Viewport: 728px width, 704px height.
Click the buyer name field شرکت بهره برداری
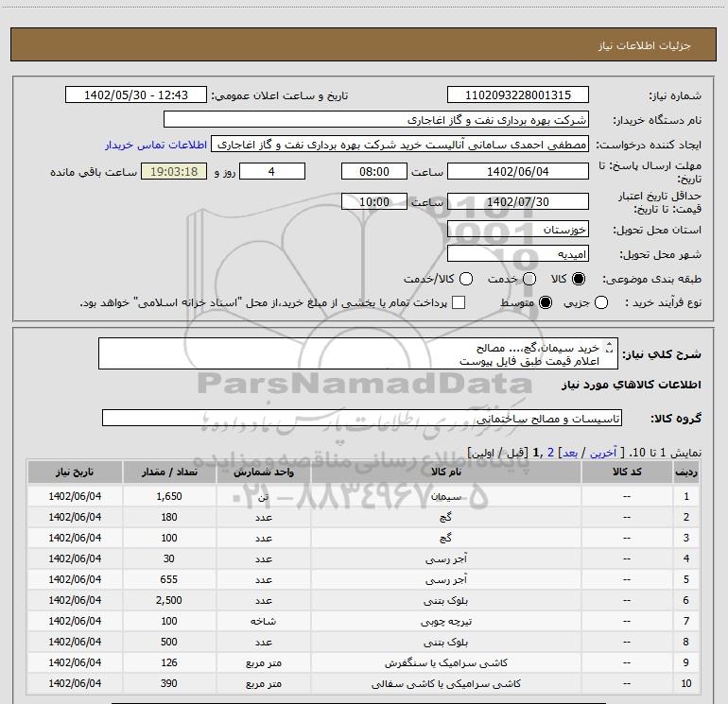(x=376, y=120)
